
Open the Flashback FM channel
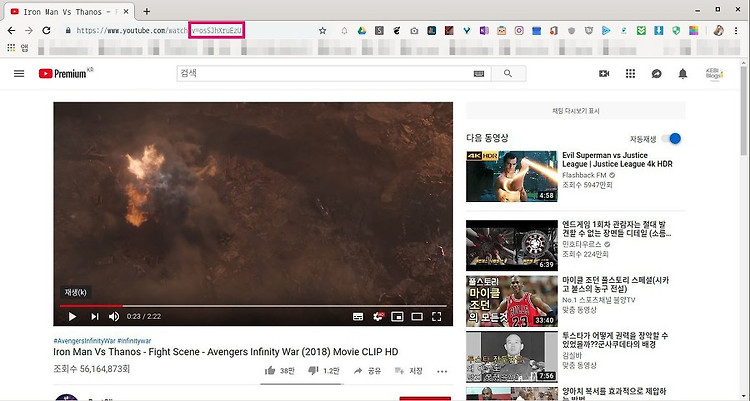585,175
